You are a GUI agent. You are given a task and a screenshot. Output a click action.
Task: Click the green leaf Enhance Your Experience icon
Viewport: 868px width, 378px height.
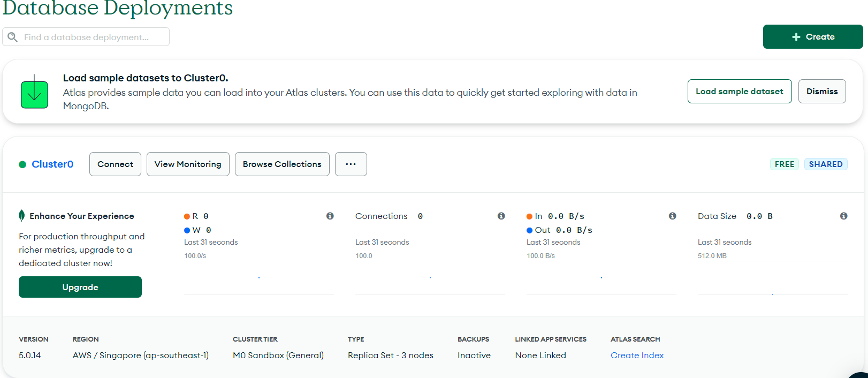pos(21,216)
